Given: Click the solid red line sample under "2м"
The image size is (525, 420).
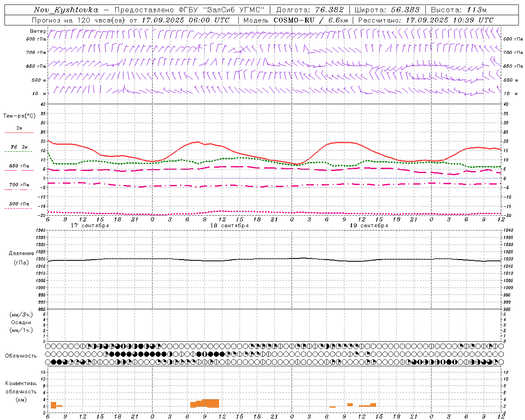Looking at the screenshot, I should pos(19,132).
